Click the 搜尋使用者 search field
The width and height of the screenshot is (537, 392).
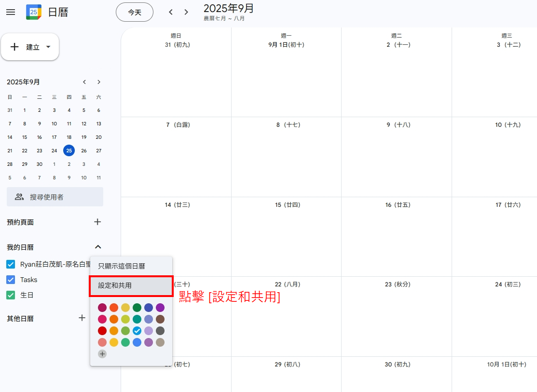[55, 197]
